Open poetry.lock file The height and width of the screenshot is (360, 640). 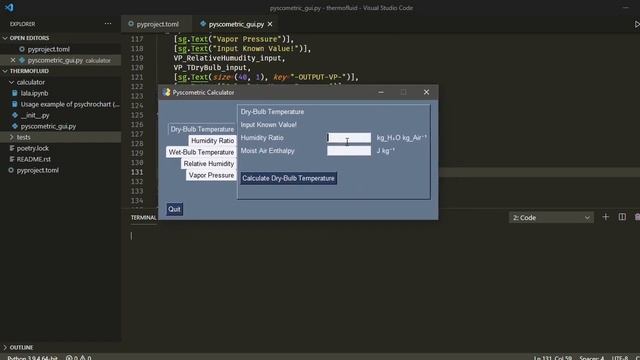tap(33, 148)
